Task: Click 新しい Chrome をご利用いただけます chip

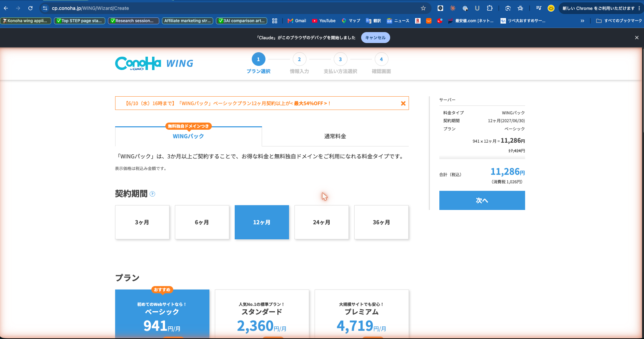Action: tap(598, 8)
